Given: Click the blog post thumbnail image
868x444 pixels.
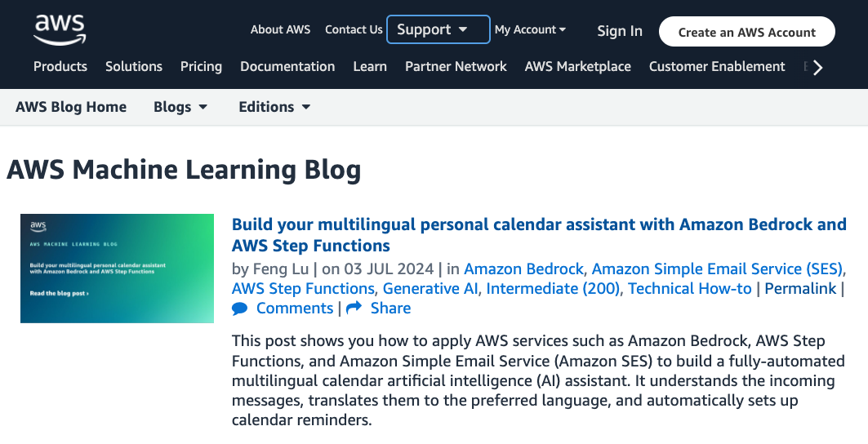Looking at the screenshot, I should (x=117, y=269).
